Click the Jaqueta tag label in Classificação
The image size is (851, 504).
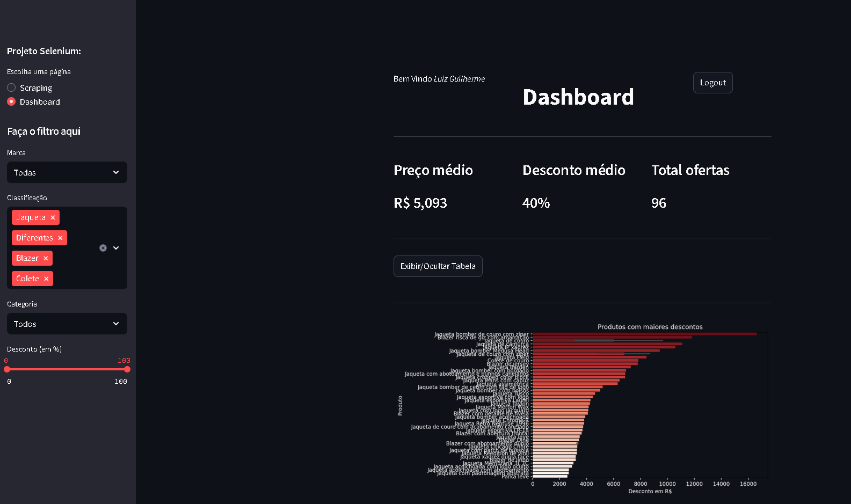[31, 217]
